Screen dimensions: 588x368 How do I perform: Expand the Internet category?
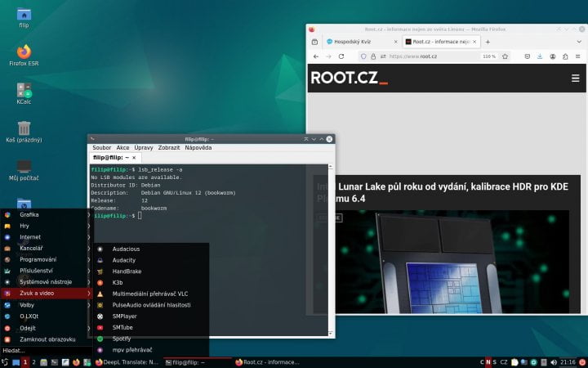click(46, 237)
